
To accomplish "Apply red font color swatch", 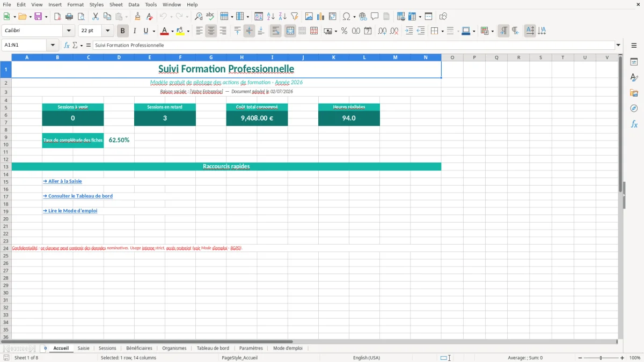I will click(164, 31).
